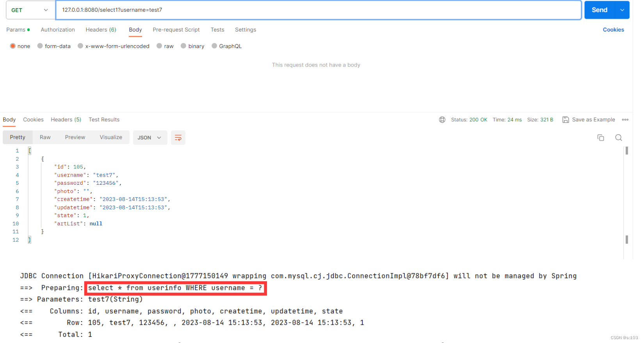Click the Parameters: test7(String) log line
The height and width of the screenshot is (343, 644).
click(x=82, y=299)
